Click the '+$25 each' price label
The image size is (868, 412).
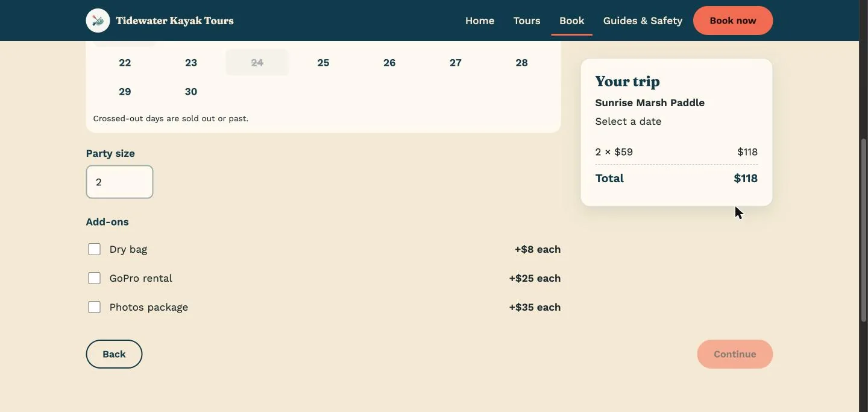[535, 278]
